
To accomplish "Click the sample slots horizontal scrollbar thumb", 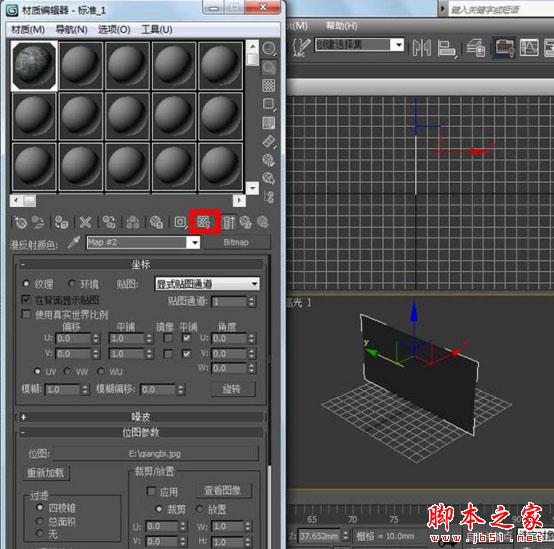I will pyautogui.click(x=30, y=201).
